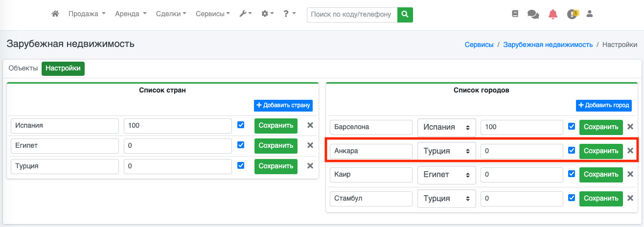644x227 pixels.
Task: Go to the home page icon
Action: (x=55, y=14)
